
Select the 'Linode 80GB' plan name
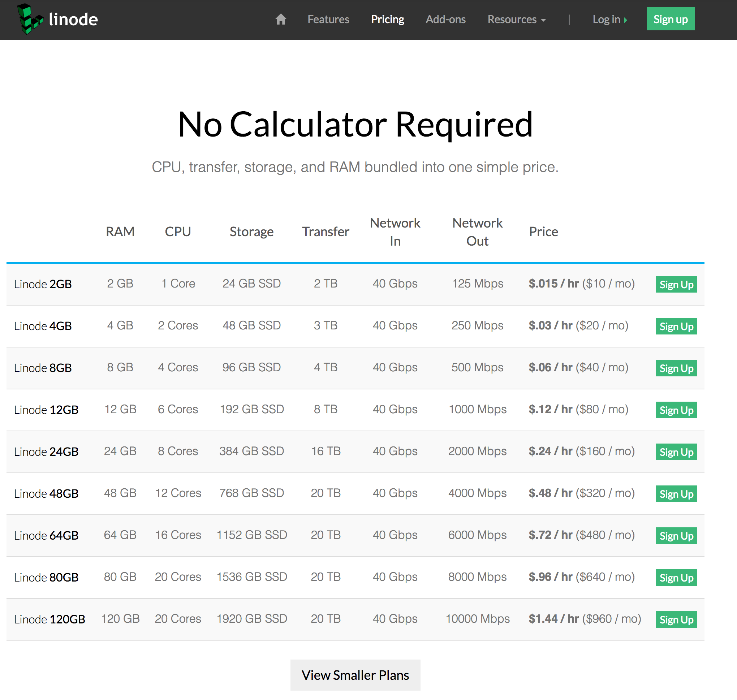click(46, 577)
